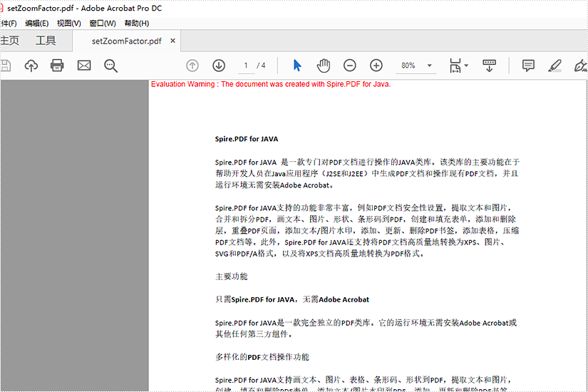Send file by email envelope icon
This screenshot has height=392, width=588.
84,66
